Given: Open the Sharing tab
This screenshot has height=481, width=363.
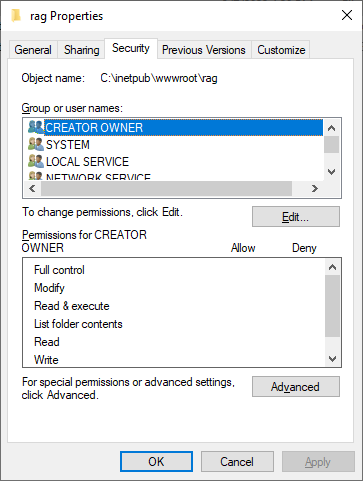Looking at the screenshot, I should [82, 50].
